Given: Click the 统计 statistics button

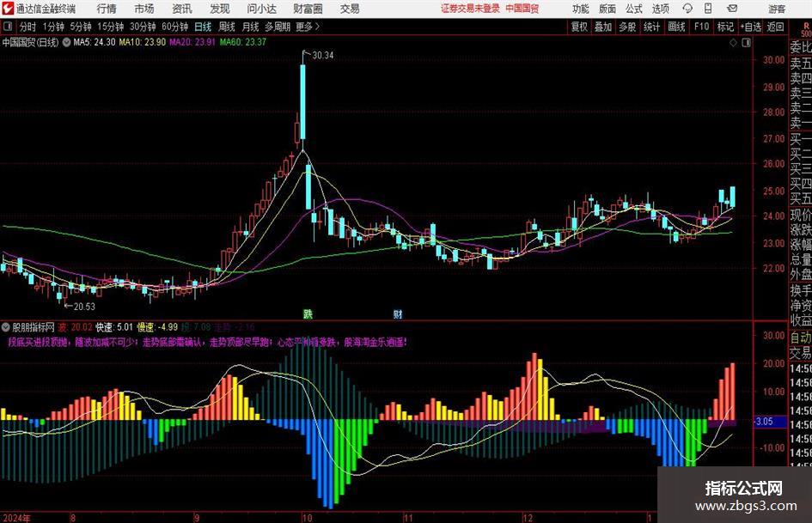Looking at the screenshot, I should pyautogui.click(x=651, y=27).
